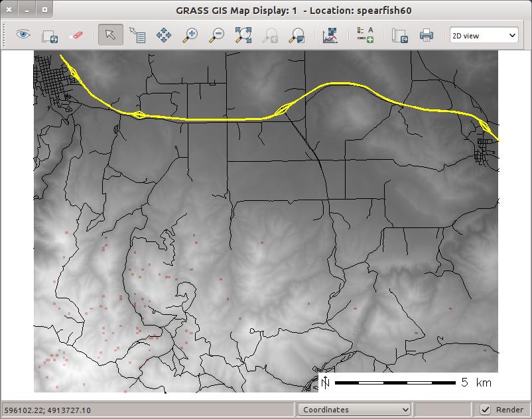Click the Display map eye icon
532x419 pixels.
(23, 34)
